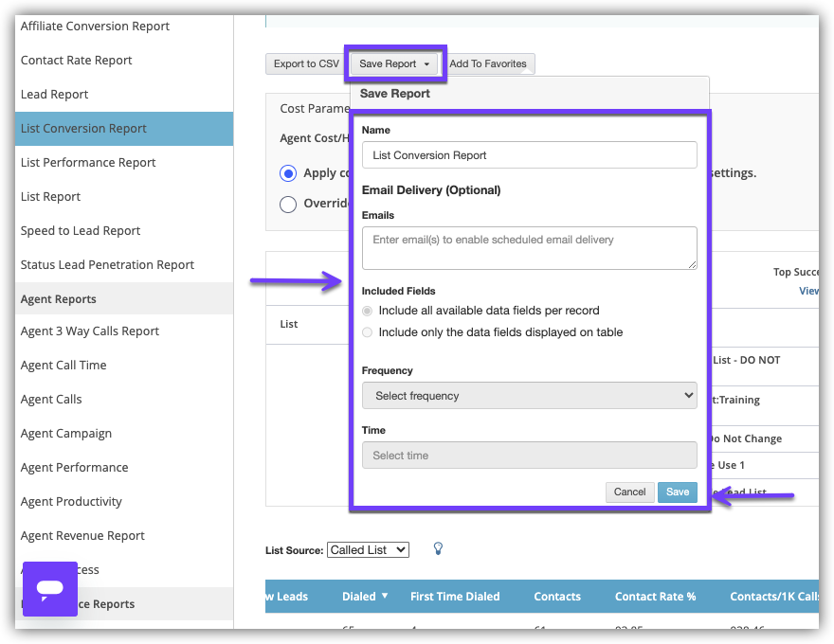Click the List column header

[289, 324]
